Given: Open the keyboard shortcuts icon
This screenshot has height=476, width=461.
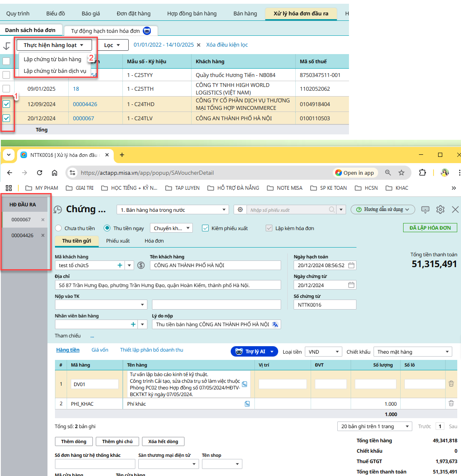Looking at the screenshot, I should (x=425, y=210).
